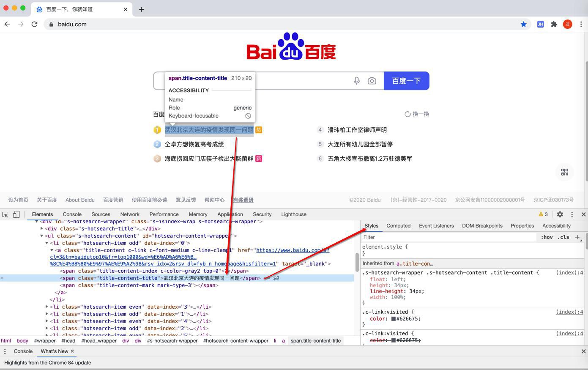This screenshot has width=588, height=370.
Task: Open hot search 大连所有幼儿园全部暂停
Action: [x=360, y=144]
